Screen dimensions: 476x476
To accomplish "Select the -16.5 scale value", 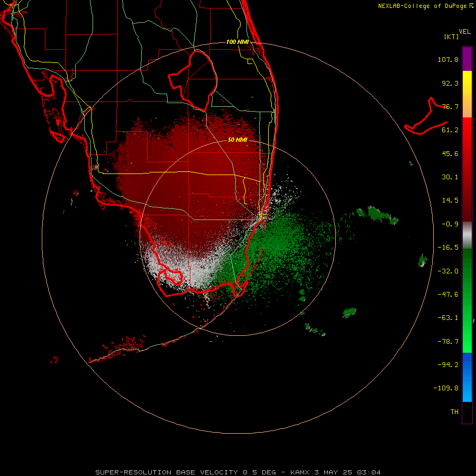I will [x=448, y=248].
